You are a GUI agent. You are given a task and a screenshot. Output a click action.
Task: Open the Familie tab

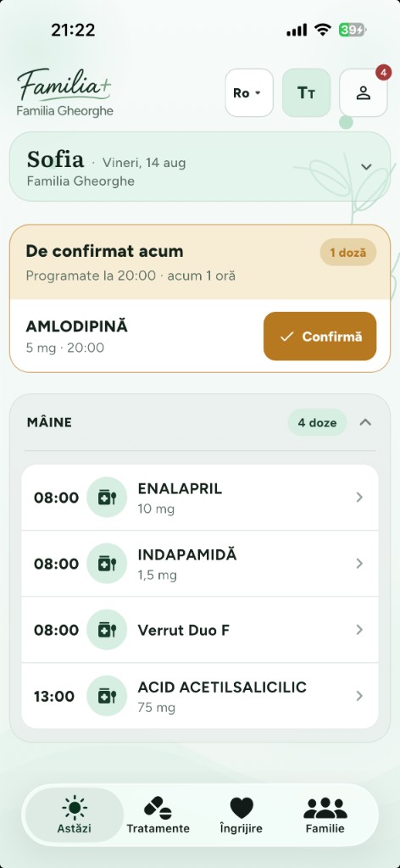tap(325, 815)
